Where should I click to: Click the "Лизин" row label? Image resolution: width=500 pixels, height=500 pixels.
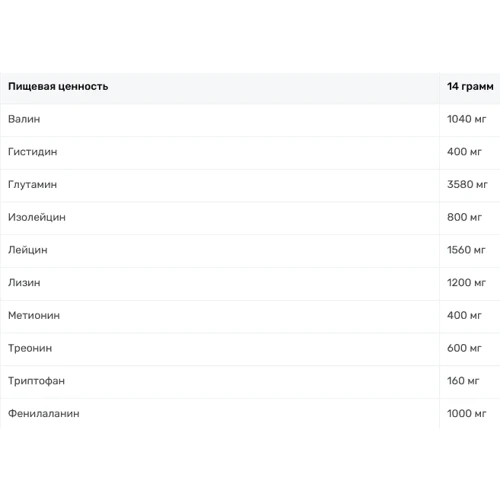click(x=24, y=283)
